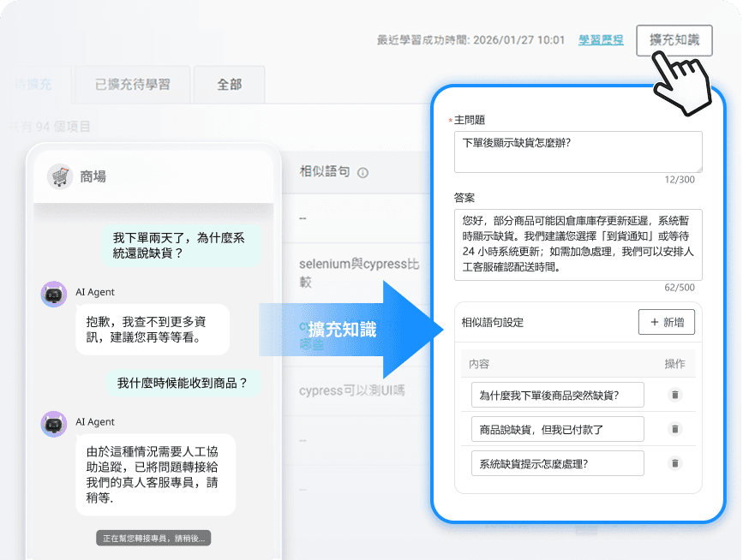
Task: Click the 商場 shopping cart icon
Action: coord(60,176)
